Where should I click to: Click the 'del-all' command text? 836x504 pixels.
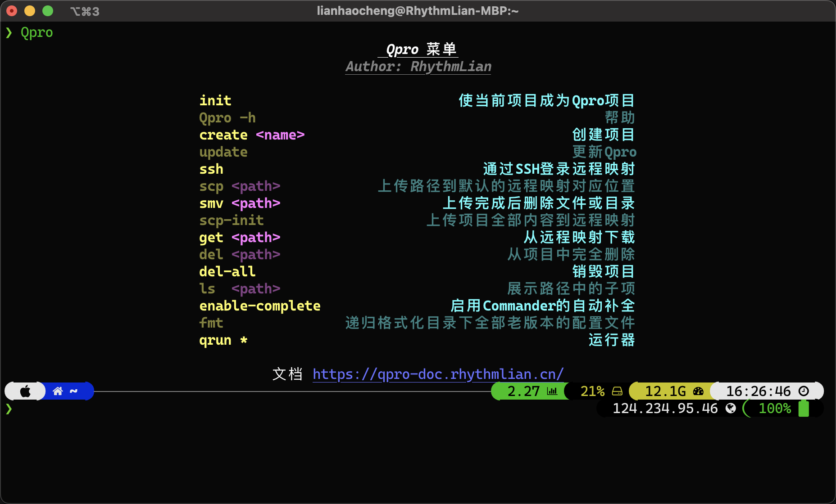pyautogui.click(x=227, y=271)
